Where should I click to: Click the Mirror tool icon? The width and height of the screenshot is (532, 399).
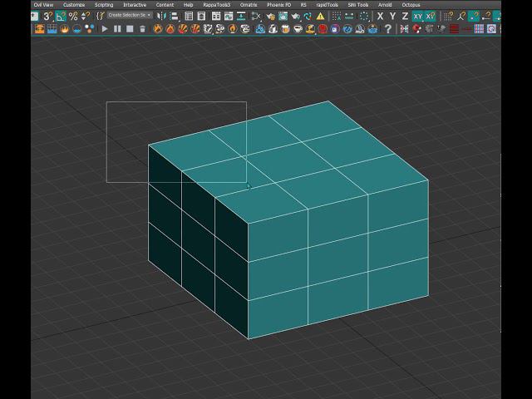162,16
